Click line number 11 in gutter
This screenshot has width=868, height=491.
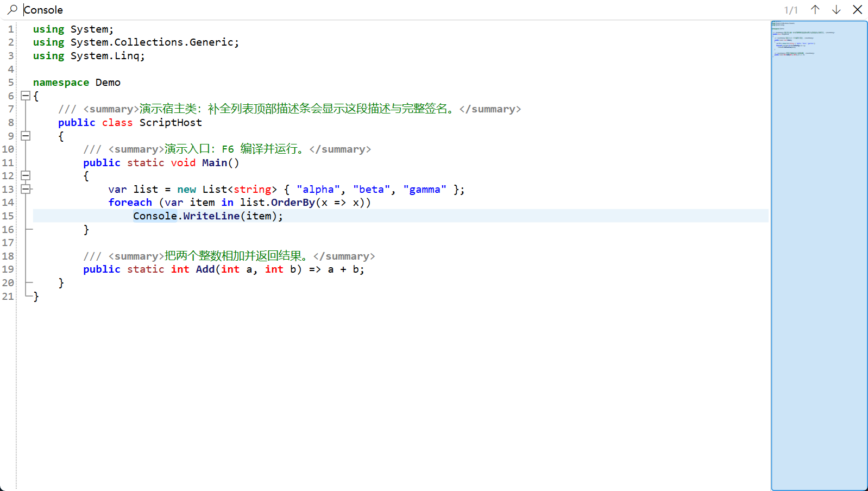click(8, 162)
